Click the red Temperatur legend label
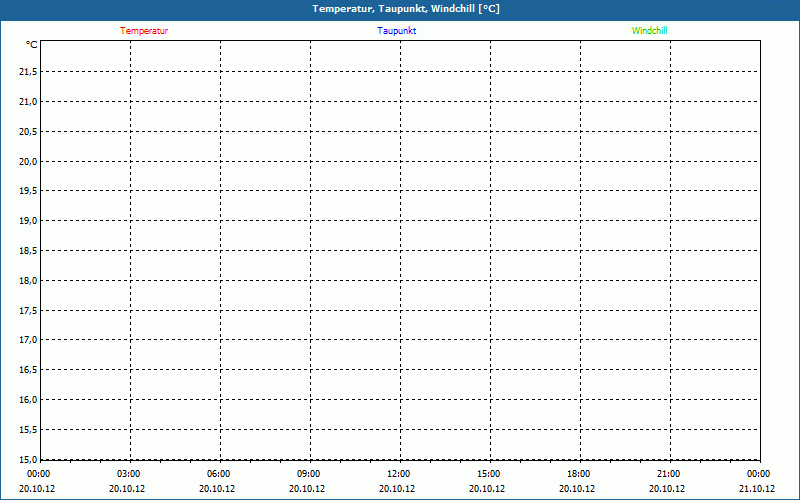 pyautogui.click(x=144, y=31)
